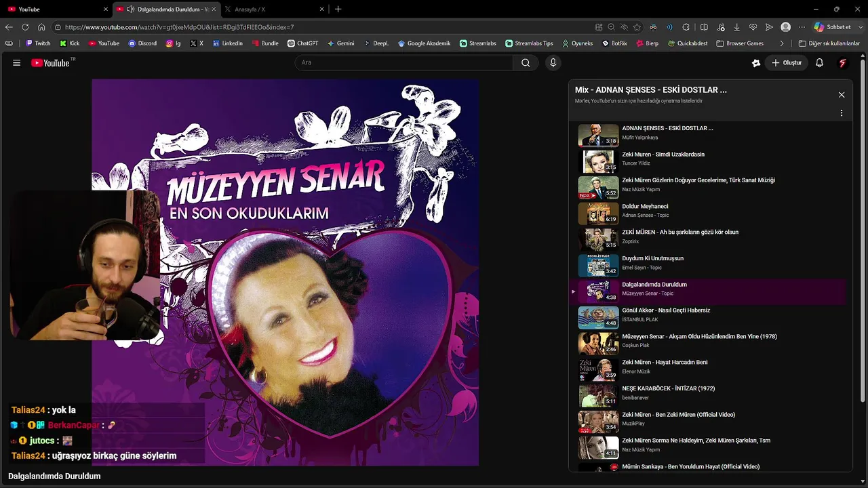Click the search magnifier button
The height and width of the screenshot is (488, 868).
526,62
